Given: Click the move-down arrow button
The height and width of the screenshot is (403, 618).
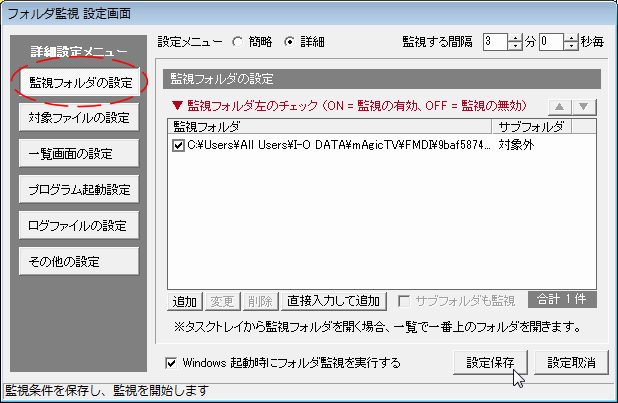Looking at the screenshot, I should tap(585, 107).
